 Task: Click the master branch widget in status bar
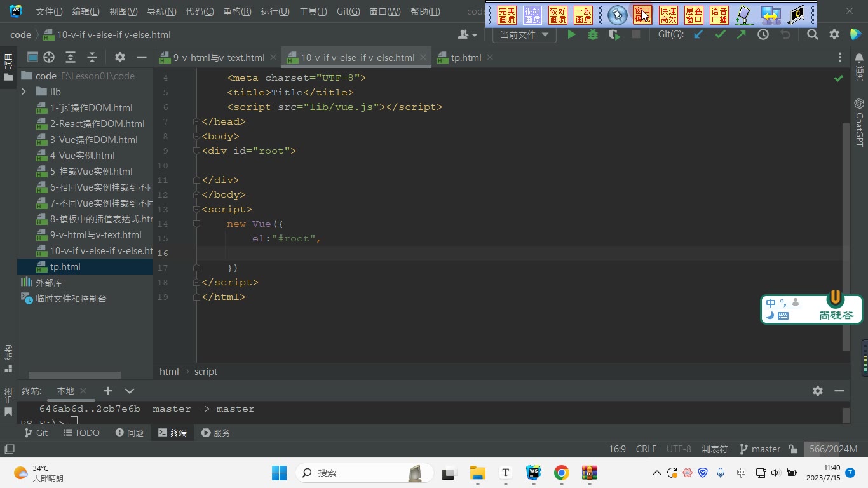tap(760, 449)
